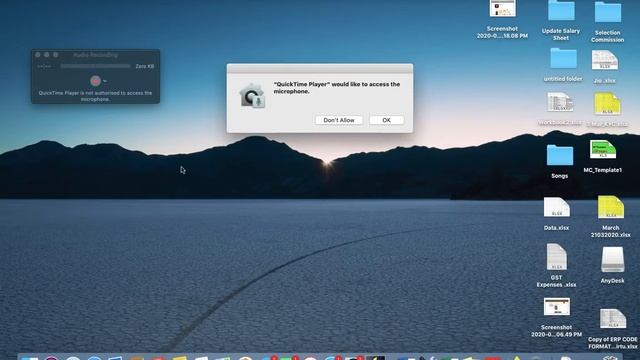Click OK in the microphone access dialog
Screen dimensions: 640x360
[x=387, y=120]
